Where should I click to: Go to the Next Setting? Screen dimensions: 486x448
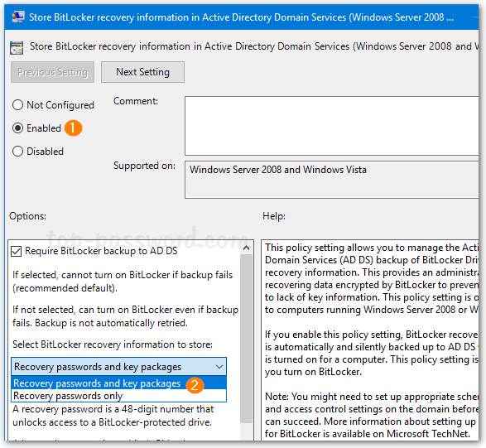pyautogui.click(x=142, y=72)
